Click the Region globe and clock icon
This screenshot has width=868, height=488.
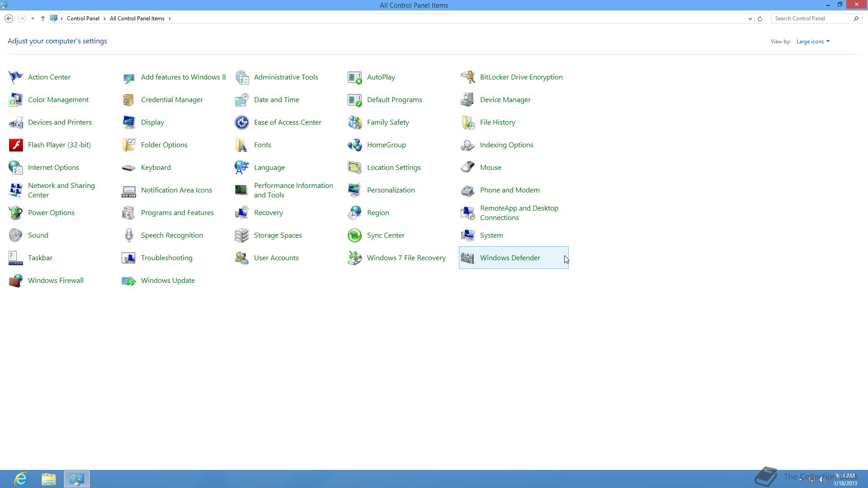(355, 213)
